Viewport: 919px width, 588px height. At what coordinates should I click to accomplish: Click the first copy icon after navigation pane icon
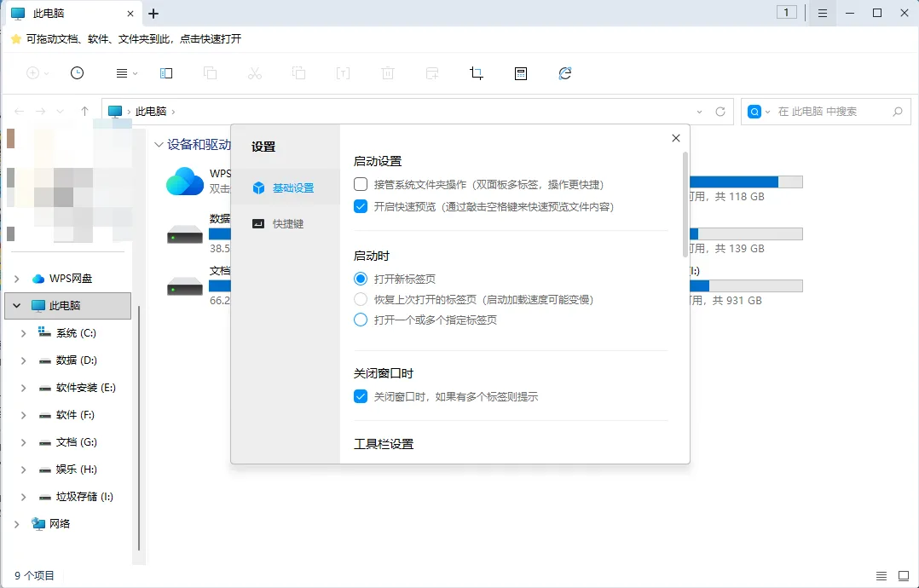pyautogui.click(x=210, y=73)
